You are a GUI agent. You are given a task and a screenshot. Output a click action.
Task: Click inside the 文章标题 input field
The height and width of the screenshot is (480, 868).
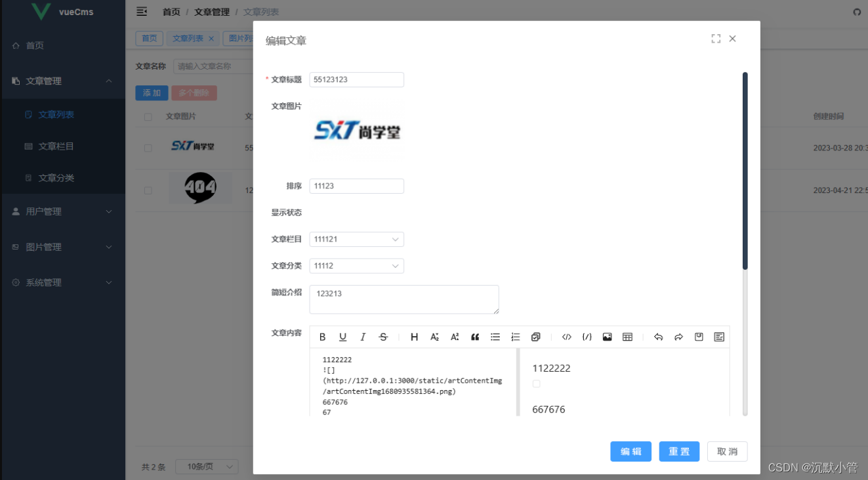[356, 79]
